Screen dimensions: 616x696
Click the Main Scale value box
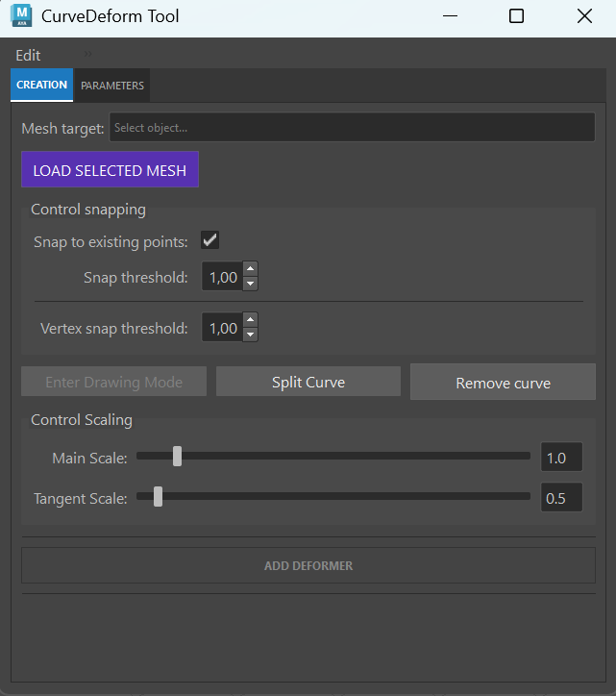(561, 458)
